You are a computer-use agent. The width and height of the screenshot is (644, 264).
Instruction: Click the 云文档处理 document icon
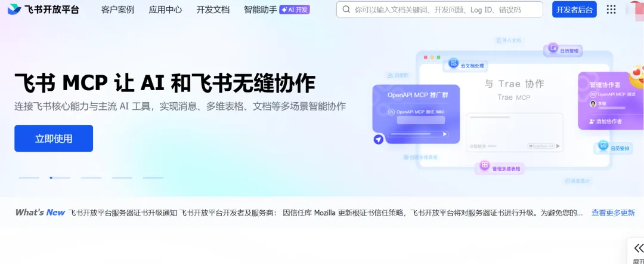[x=453, y=63]
